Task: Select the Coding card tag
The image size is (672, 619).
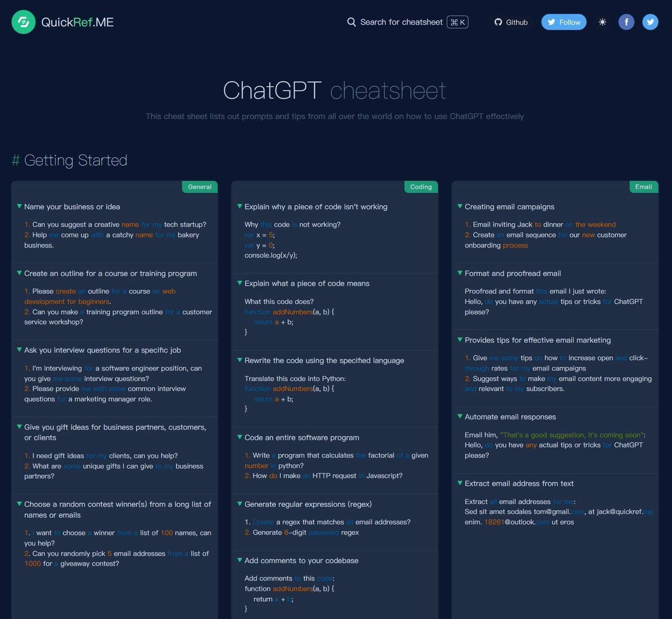Action: click(421, 187)
